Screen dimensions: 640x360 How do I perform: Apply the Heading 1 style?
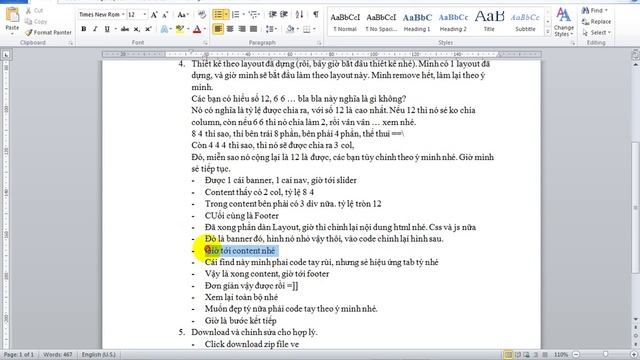(x=417, y=22)
